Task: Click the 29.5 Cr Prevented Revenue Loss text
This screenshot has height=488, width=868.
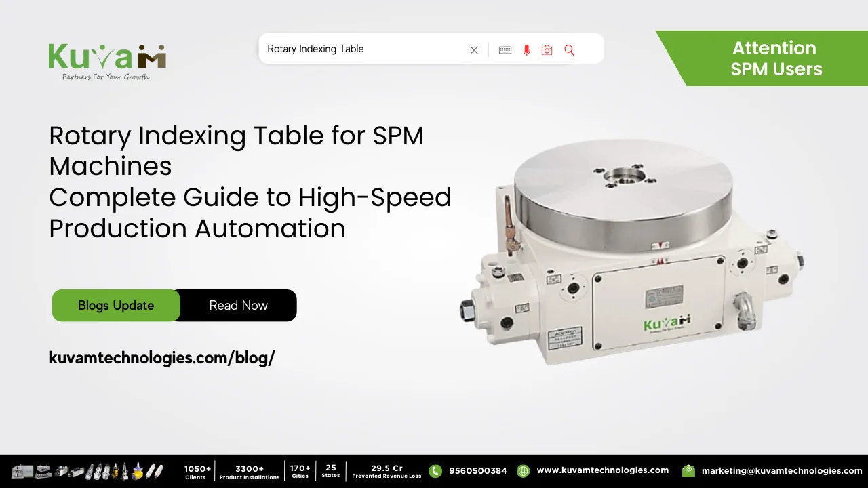Action: pos(387,472)
